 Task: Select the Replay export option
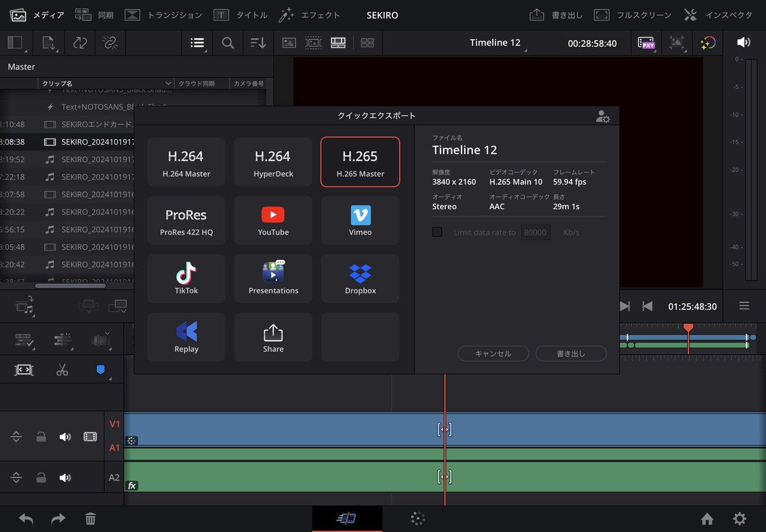186,337
